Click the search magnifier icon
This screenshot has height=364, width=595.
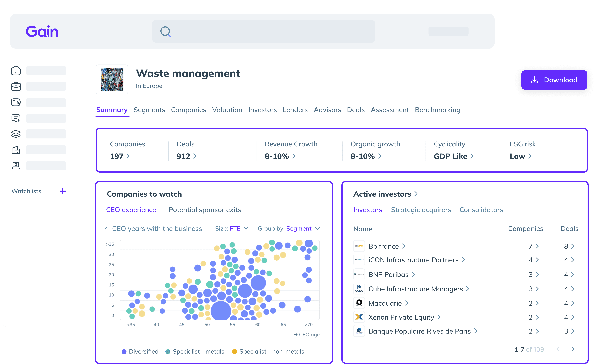[x=165, y=32]
